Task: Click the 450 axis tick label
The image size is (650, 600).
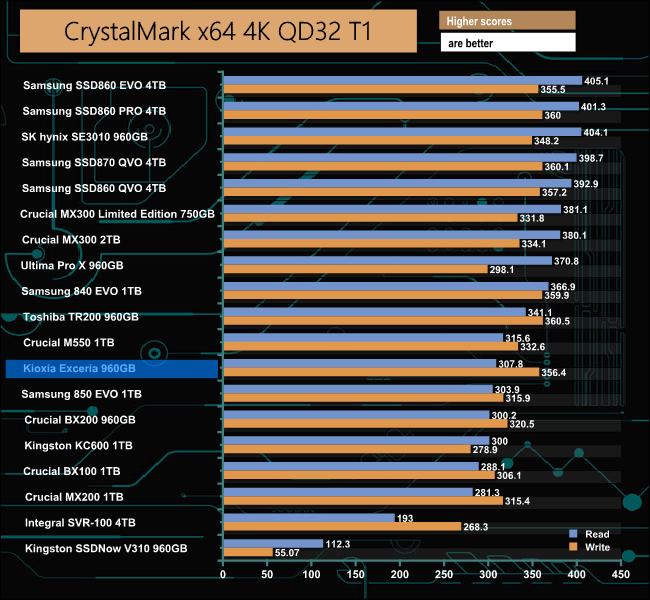Action: (x=621, y=574)
